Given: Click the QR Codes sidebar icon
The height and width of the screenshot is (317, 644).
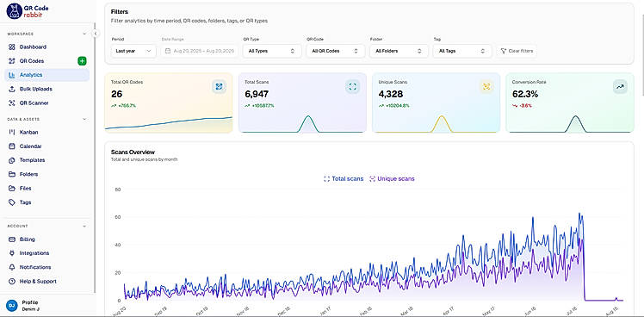Looking at the screenshot, I should (x=11, y=61).
